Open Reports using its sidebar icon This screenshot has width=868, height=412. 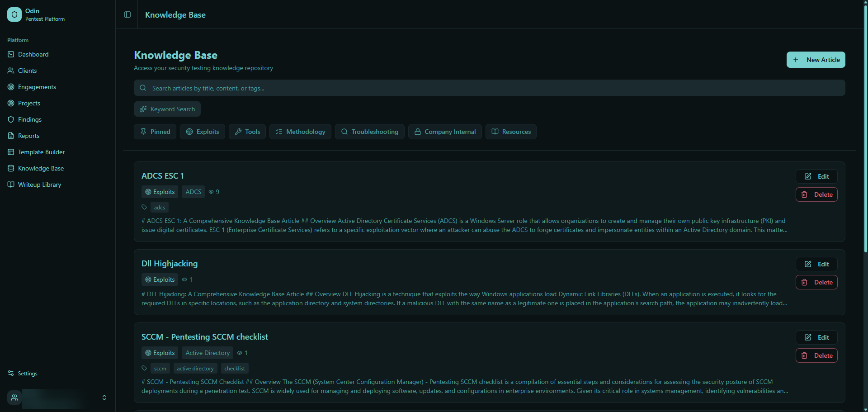coord(10,136)
